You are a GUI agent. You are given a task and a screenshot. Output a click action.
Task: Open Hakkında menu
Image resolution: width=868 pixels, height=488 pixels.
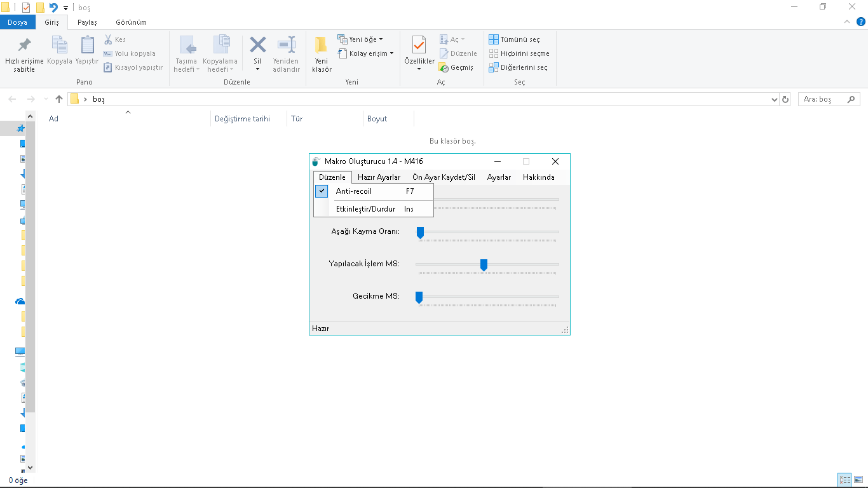click(x=538, y=177)
